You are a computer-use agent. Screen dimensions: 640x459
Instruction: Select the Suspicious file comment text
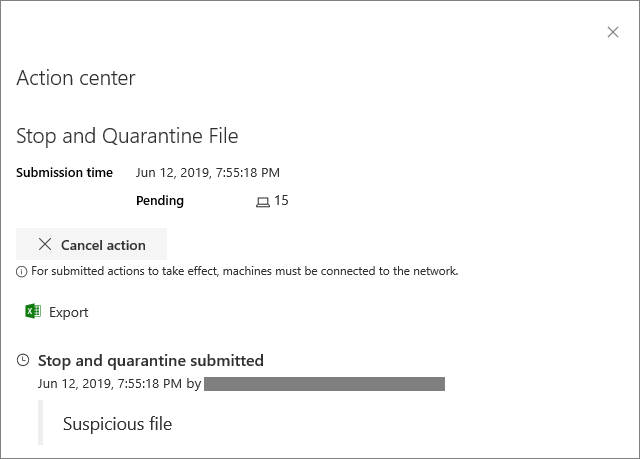click(117, 424)
